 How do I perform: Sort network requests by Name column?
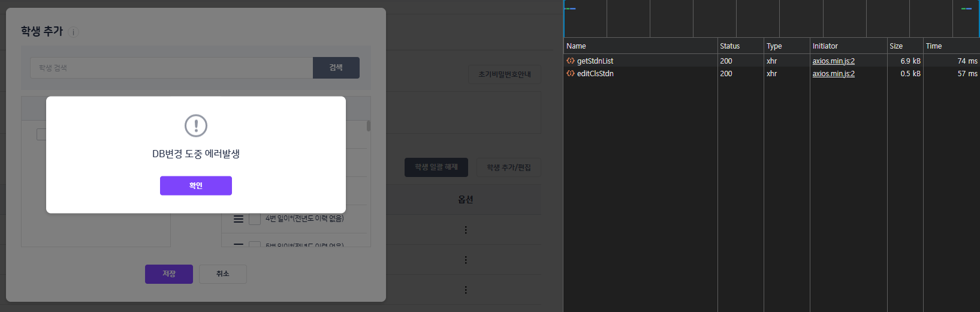pos(640,46)
